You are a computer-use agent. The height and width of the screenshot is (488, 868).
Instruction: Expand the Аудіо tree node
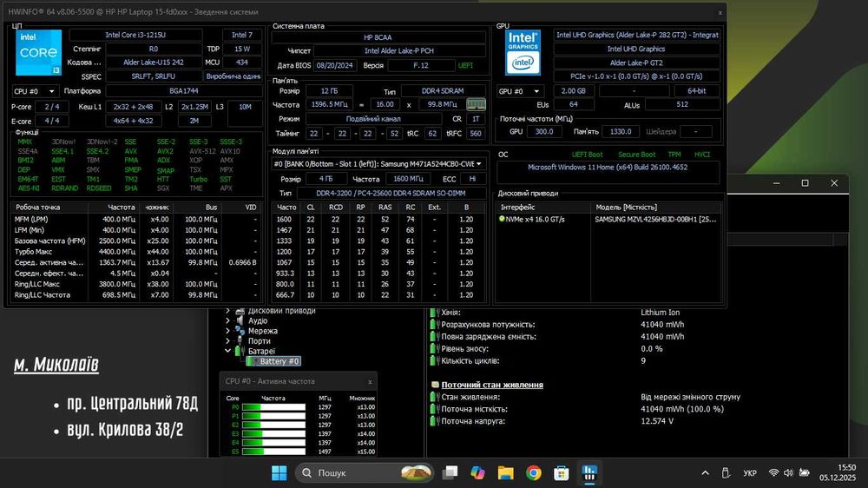coord(227,320)
